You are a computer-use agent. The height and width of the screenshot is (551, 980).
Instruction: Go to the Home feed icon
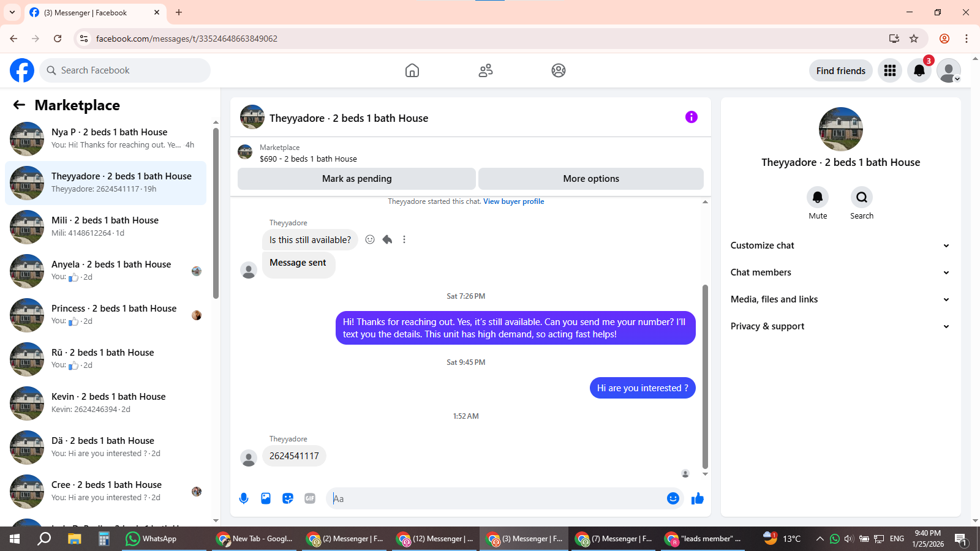tap(412, 70)
